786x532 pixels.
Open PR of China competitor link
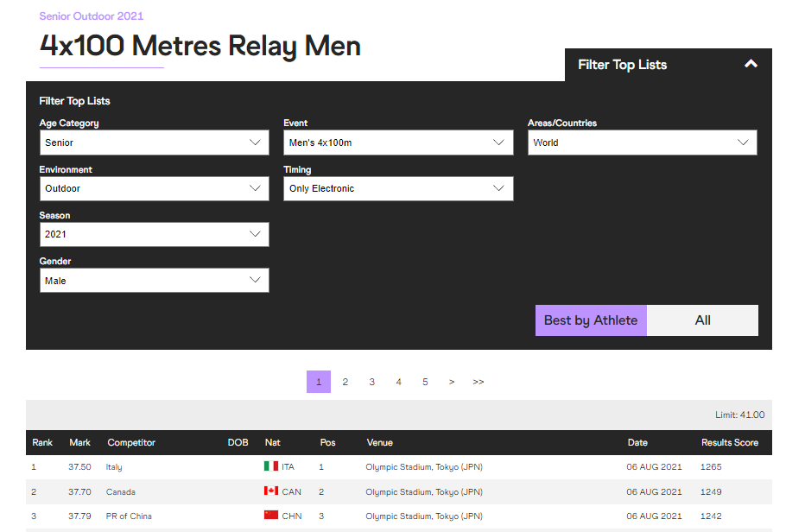point(130,516)
